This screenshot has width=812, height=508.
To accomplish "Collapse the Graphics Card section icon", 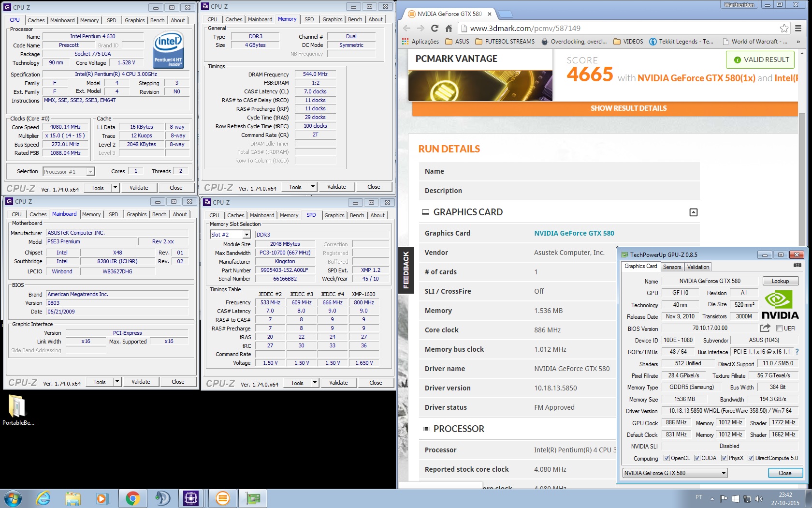I will pos(693,212).
